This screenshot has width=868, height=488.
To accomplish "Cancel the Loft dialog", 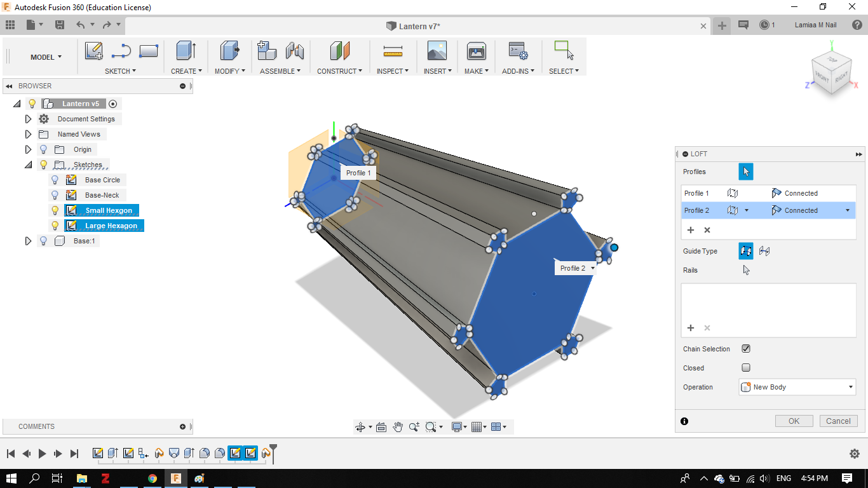I will pyautogui.click(x=838, y=421).
